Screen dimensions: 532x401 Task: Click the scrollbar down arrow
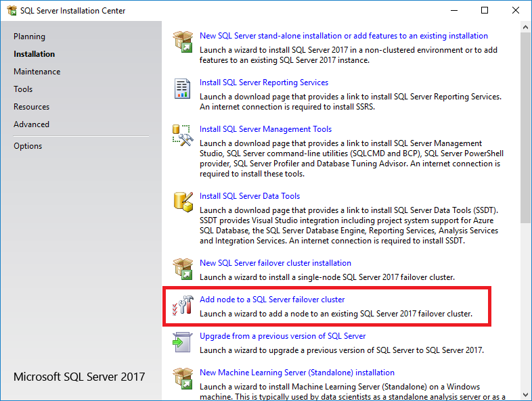point(526,395)
